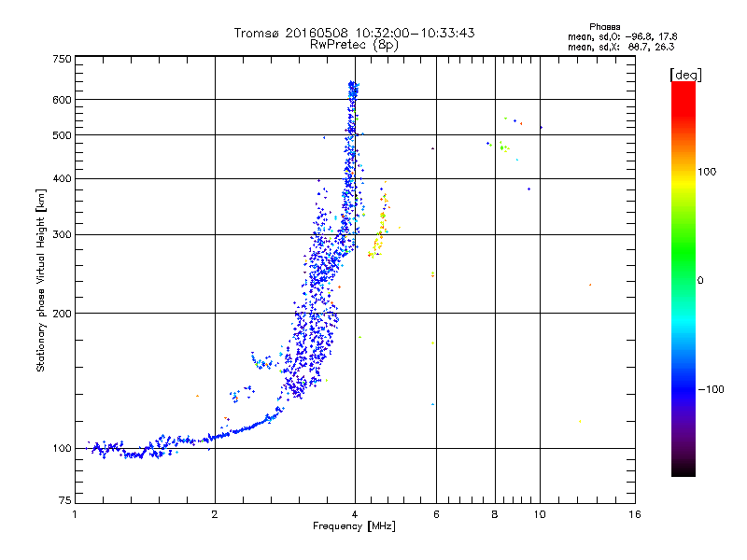Click the y-axis tick label '75'
The image size is (747, 560).
pos(65,500)
